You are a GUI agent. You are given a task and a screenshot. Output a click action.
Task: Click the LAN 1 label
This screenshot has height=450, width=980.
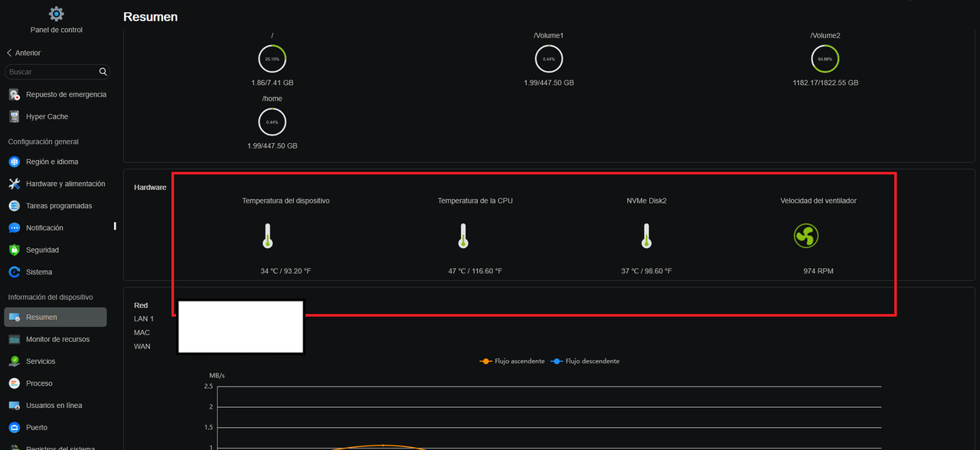click(x=144, y=319)
